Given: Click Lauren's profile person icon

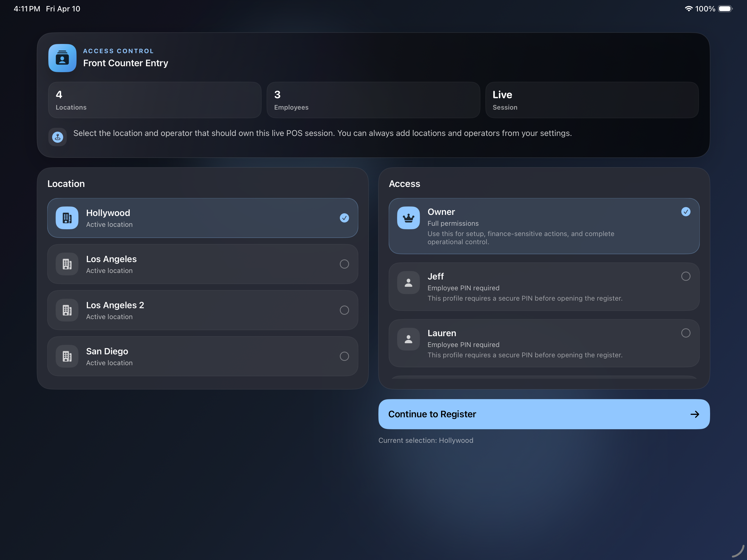Looking at the screenshot, I should [408, 339].
